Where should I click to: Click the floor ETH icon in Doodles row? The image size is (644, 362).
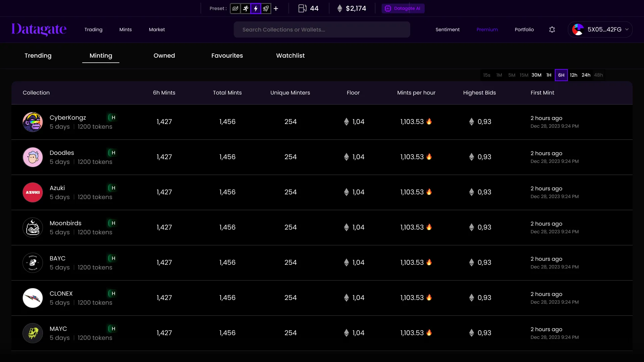click(346, 157)
